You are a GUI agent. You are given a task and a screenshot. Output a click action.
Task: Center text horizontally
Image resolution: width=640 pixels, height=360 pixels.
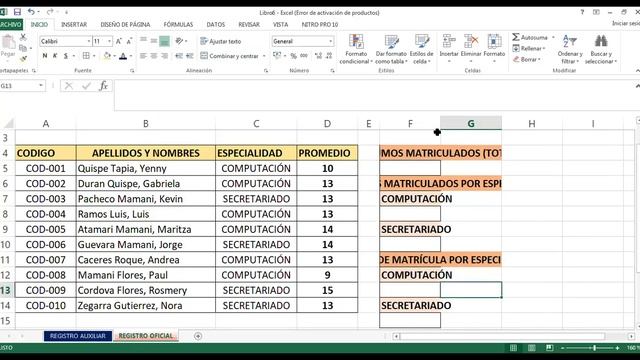click(154, 56)
